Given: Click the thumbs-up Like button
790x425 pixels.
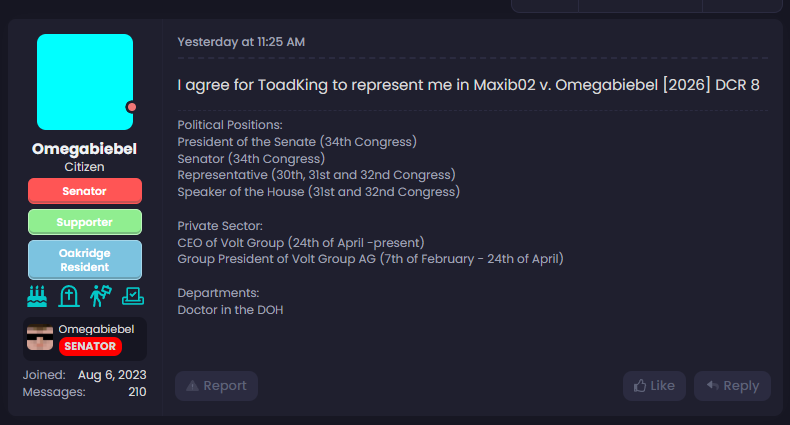Looking at the screenshot, I should coord(654,386).
